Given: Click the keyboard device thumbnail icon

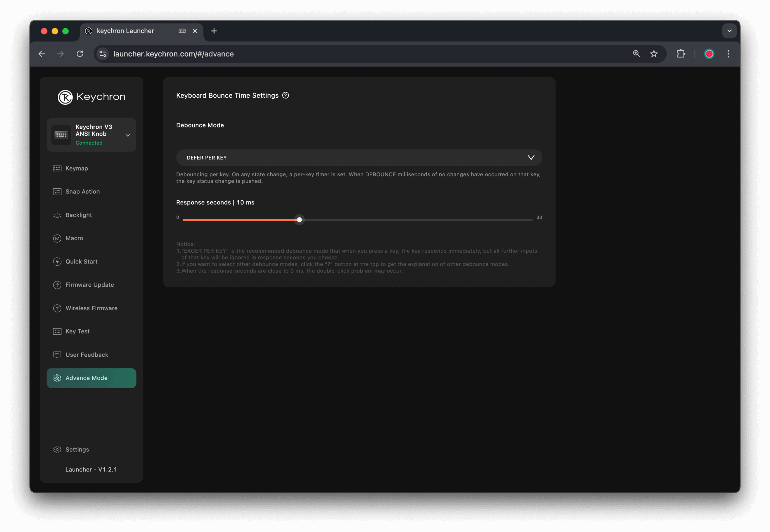Looking at the screenshot, I should [61, 135].
